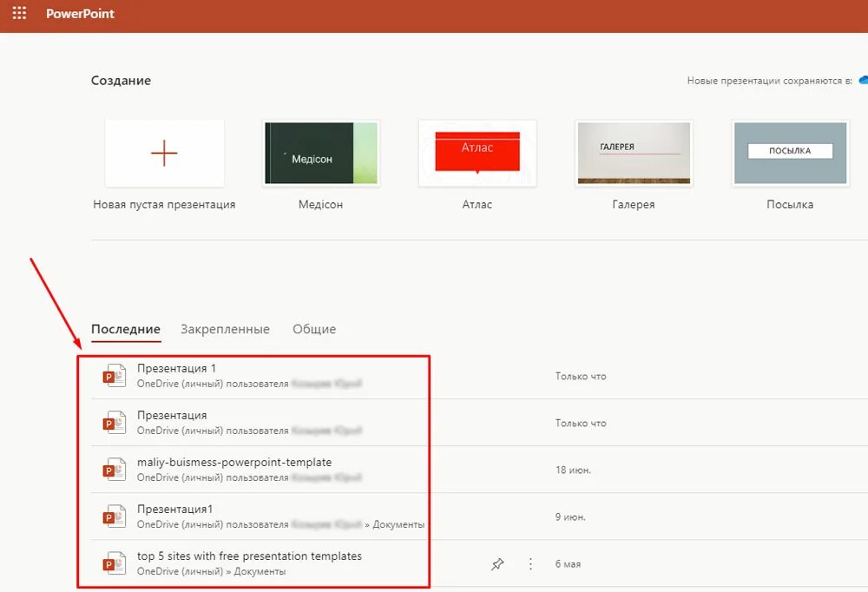The image size is (868, 592).
Task: Click the Только что time for Презентация
Action: click(581, 423)
